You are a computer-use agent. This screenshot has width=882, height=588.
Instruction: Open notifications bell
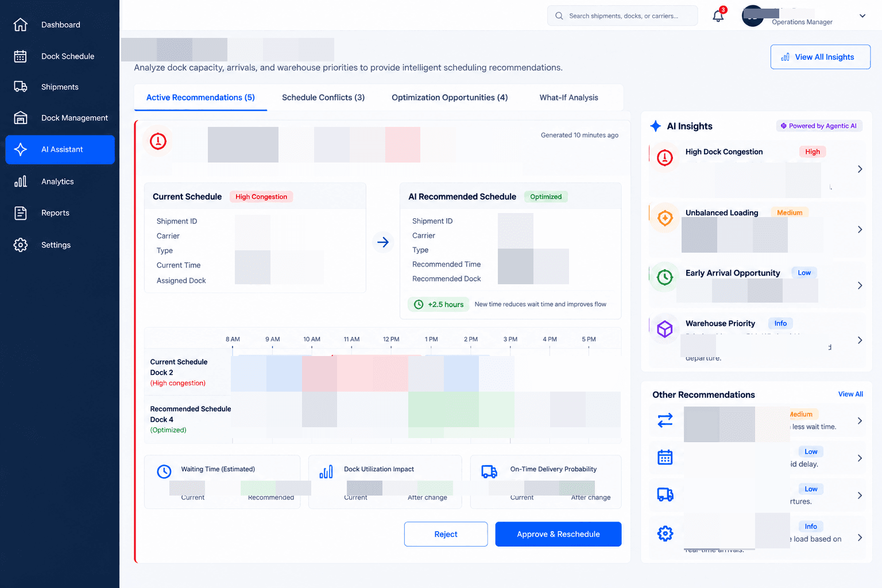(x=718, y=16)
